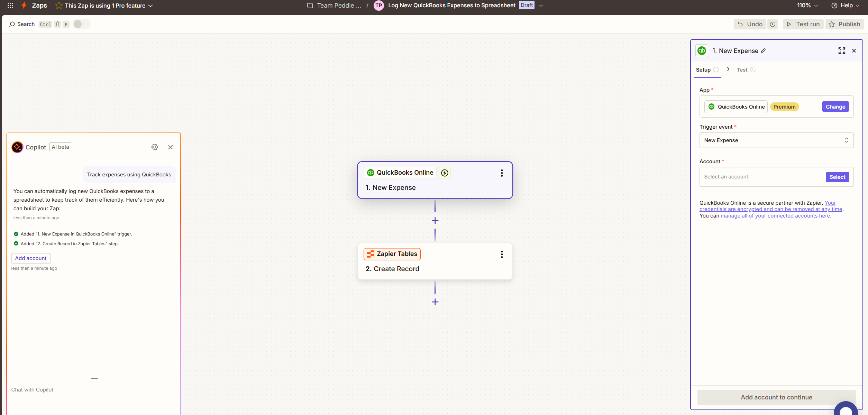The height and width of the screenshot is (415, 868).
Task: Click the Added Create Record step status line
Action: (66, 244)
